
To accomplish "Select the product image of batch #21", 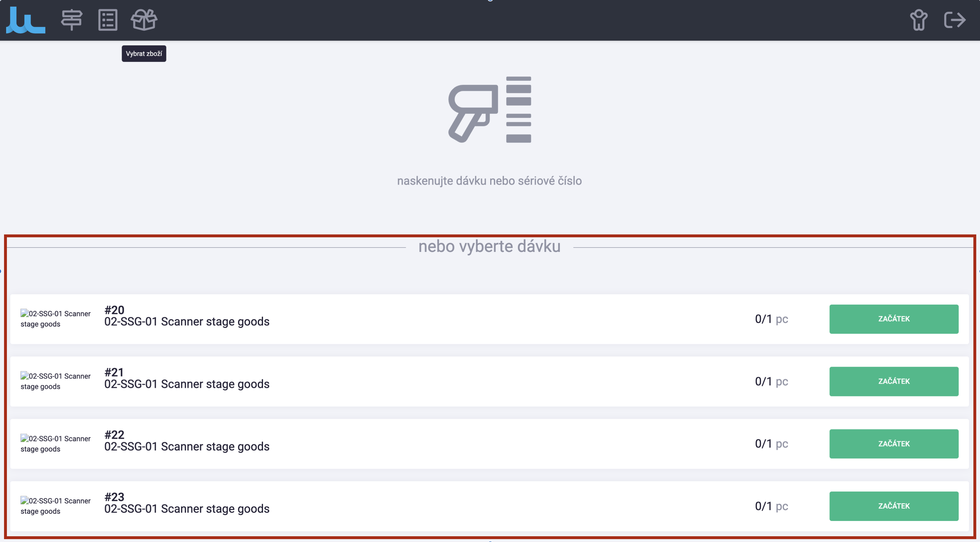I will (56, 381).
